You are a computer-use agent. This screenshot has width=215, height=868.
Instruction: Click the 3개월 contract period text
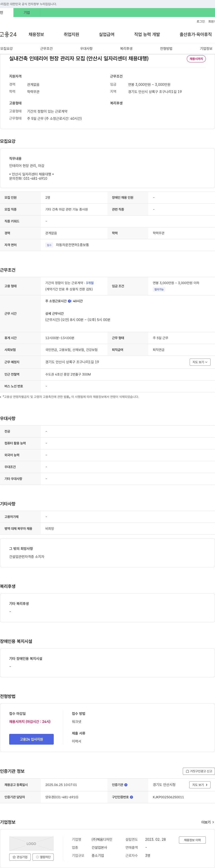pyautogui.click(x=90, y=283)
